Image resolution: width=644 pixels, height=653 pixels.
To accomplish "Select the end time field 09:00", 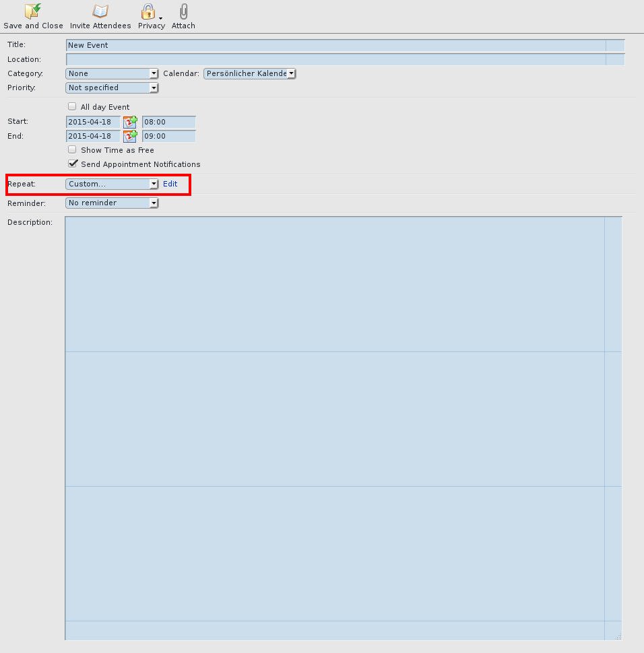I will pyautogui.click(x=168, y=137).
